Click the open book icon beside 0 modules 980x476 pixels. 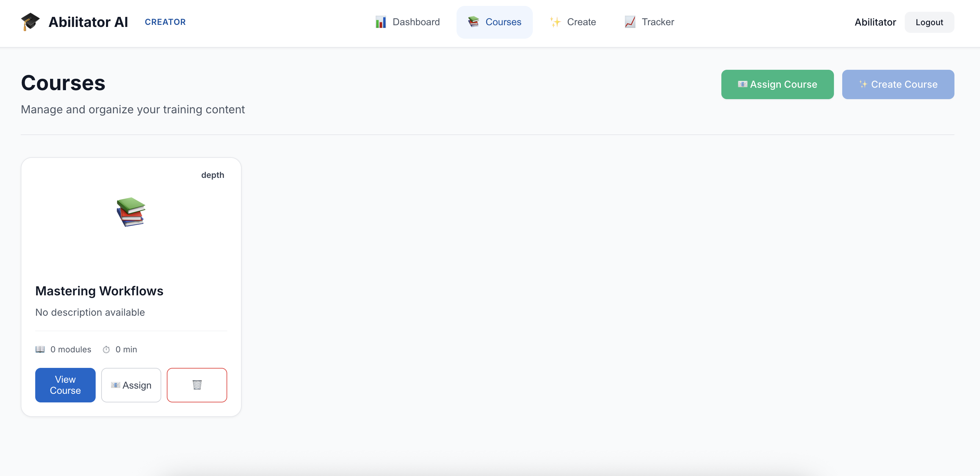40,349
